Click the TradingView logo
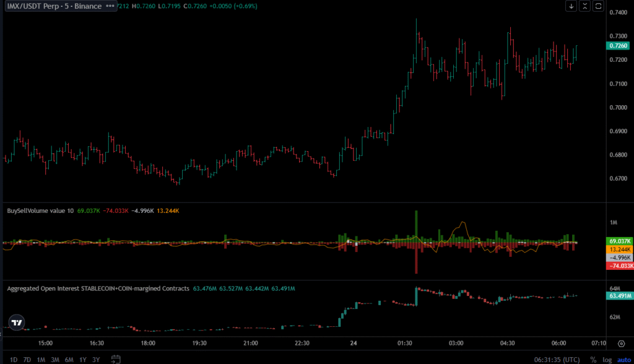Viewport: 634px width, 364px height. [x=17, y=322]
